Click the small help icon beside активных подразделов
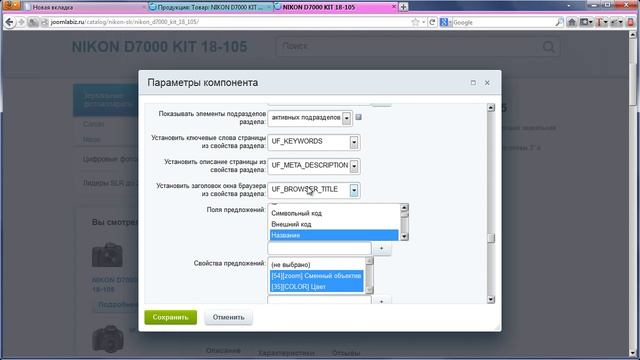640x360 pixels. tap(358, 117)
